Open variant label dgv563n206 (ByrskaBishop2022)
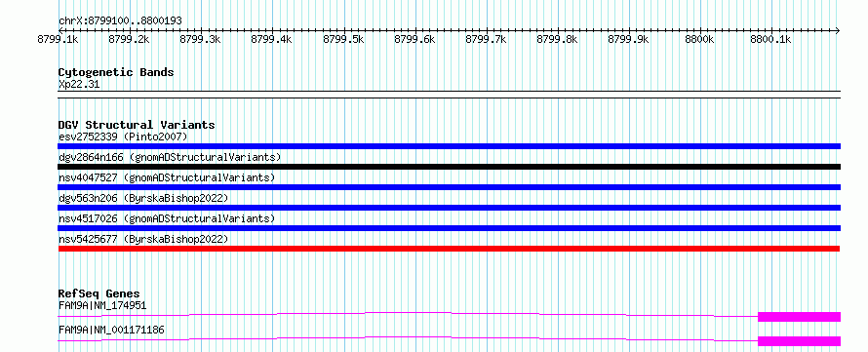Screen dimensions: 868x352 143,198
